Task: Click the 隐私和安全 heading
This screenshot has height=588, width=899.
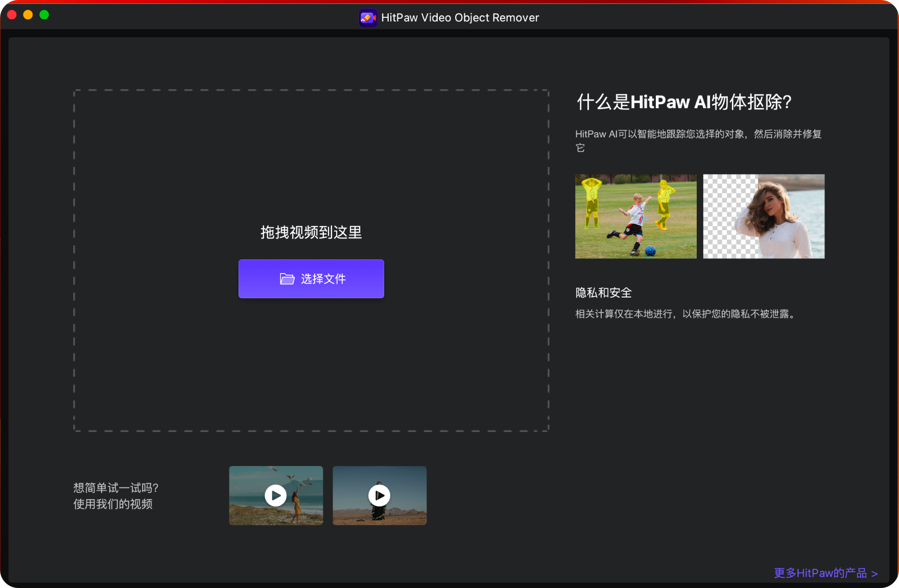Action: (x=603, y=293)
